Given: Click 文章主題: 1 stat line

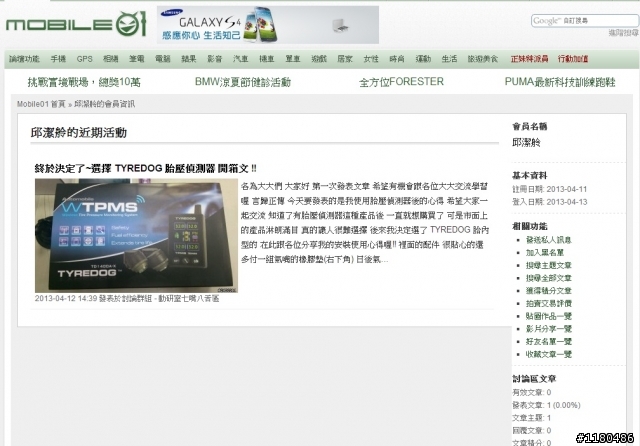Looking at the screenshot, I should click(531, 417).
